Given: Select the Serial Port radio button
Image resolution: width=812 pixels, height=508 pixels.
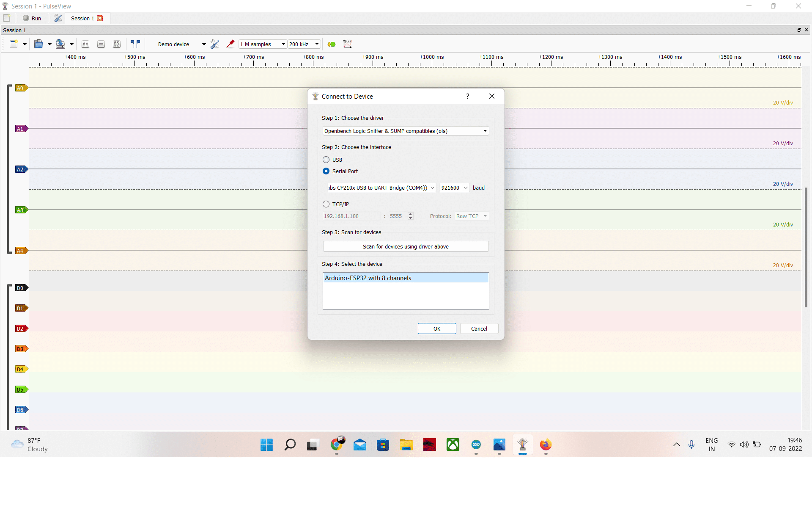Looking at the screenshot, I should [x=326, y=171].
